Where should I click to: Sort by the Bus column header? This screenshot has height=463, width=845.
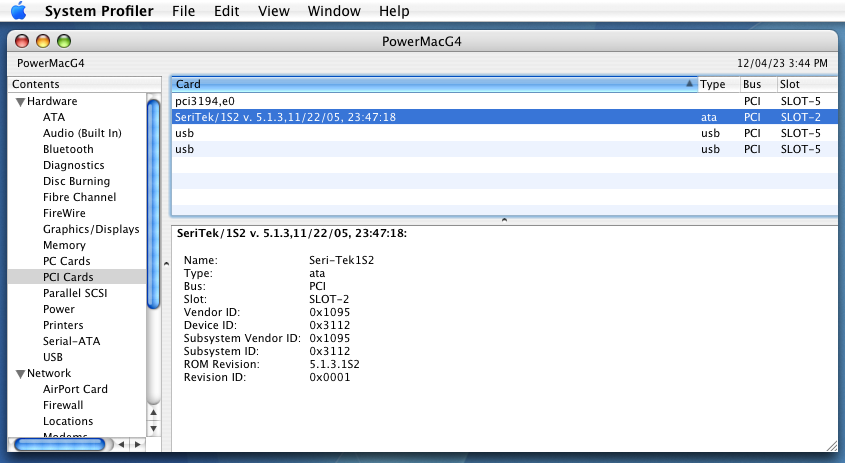(x=758, y=84)
